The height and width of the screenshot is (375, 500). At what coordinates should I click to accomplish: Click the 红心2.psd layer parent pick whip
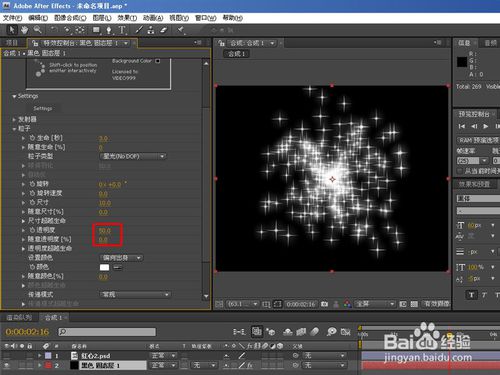(295, 356)
